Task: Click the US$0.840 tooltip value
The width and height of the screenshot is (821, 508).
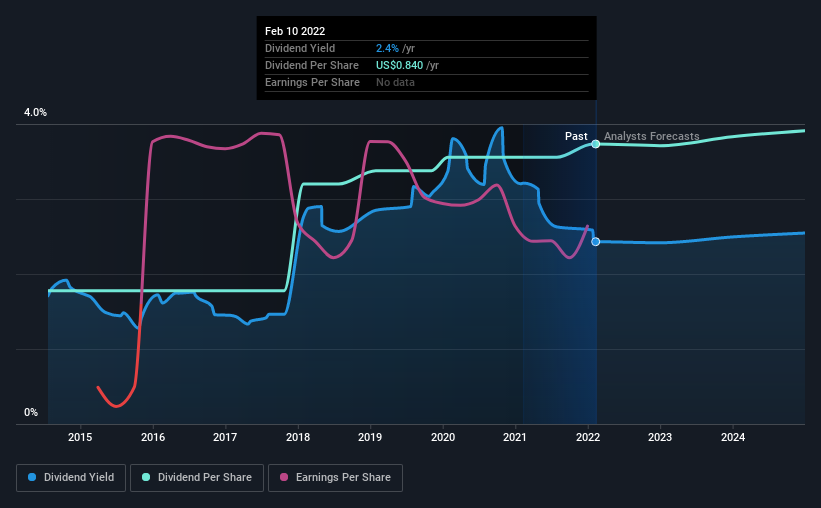Action: coord(399,65)
